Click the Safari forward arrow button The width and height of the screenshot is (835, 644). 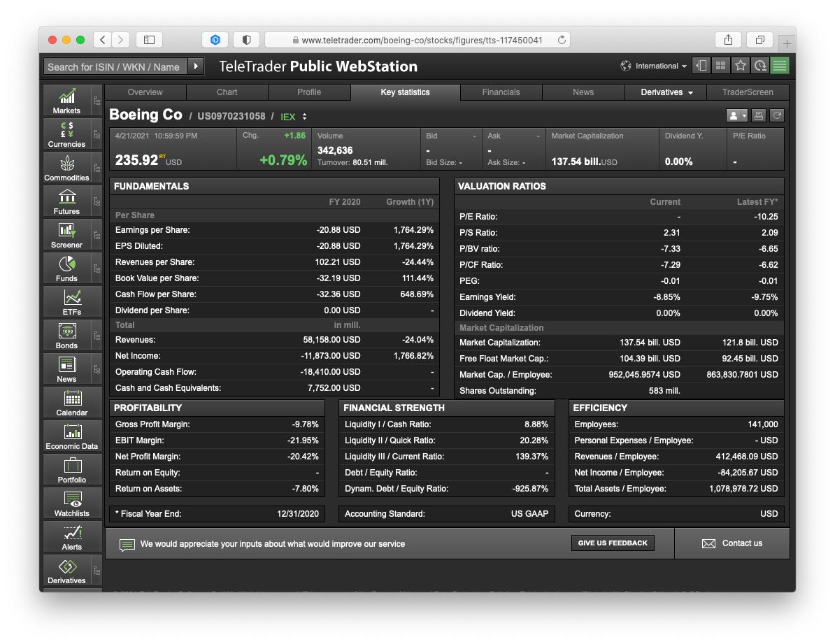point(121,40)
